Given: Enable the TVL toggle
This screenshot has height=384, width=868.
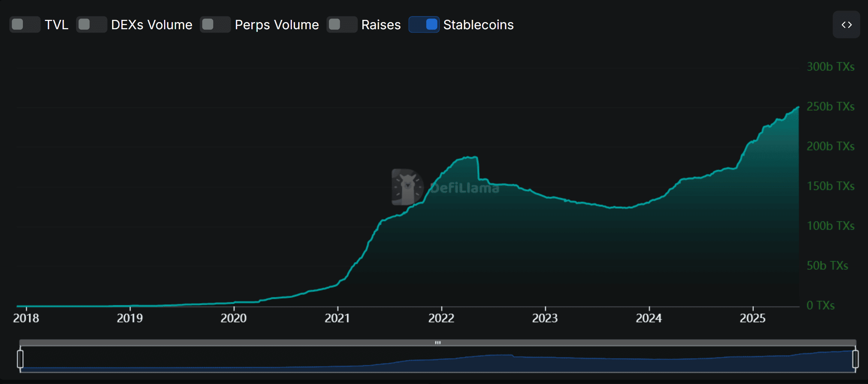Looking at the screenshot, I should (x=25, y=25).
